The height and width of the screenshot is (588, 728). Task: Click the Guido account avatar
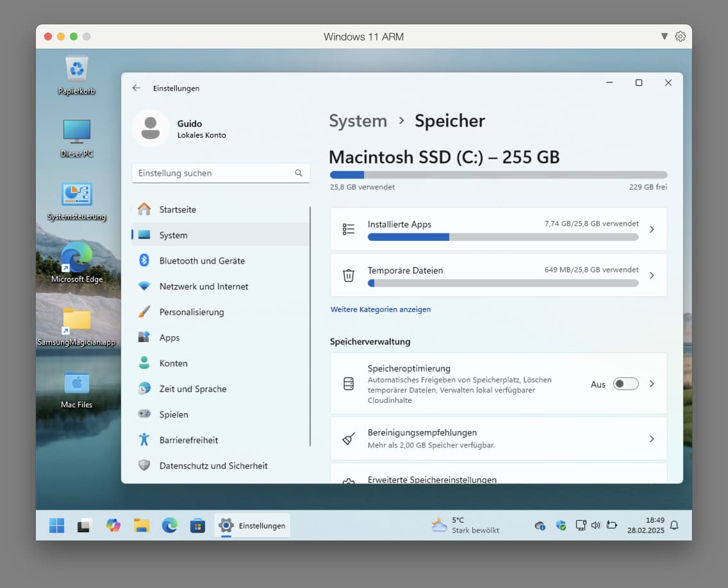(x=151, y=129)
